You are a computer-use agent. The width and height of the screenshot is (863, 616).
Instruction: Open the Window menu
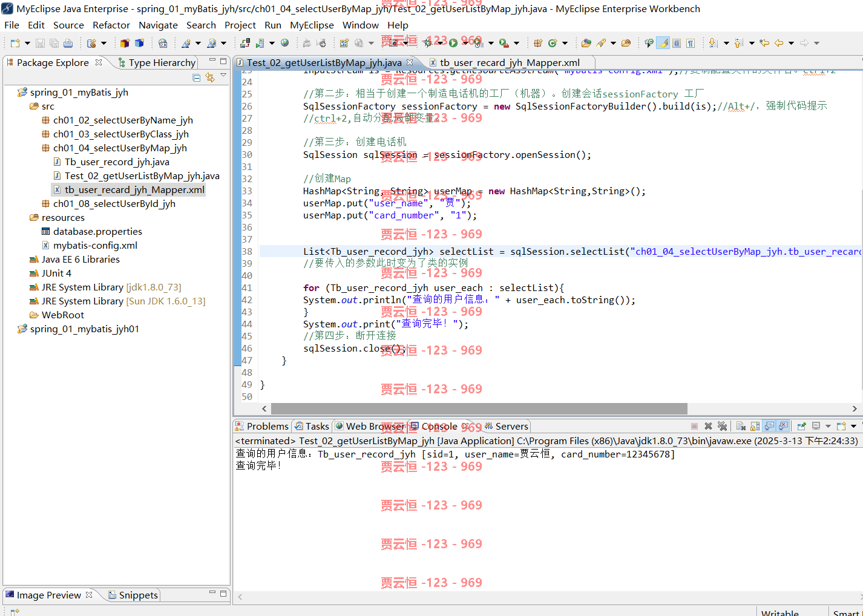coord(361,25)
